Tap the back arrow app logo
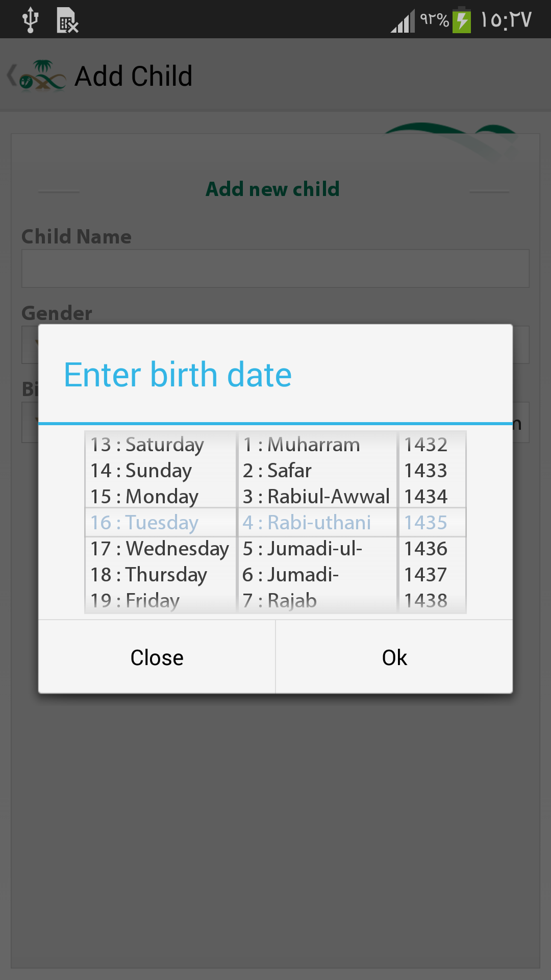Viewport: 551px width, 980px height. (x=37, y=76)
